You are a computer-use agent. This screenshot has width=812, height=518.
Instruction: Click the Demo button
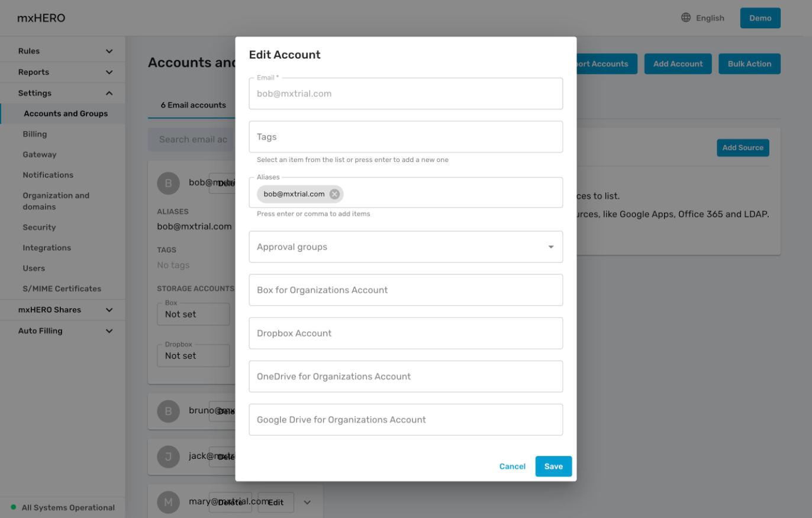[761, 18]
